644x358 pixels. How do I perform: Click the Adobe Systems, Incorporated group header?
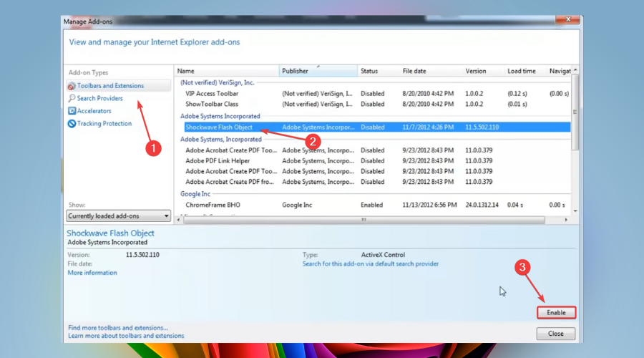221,140
